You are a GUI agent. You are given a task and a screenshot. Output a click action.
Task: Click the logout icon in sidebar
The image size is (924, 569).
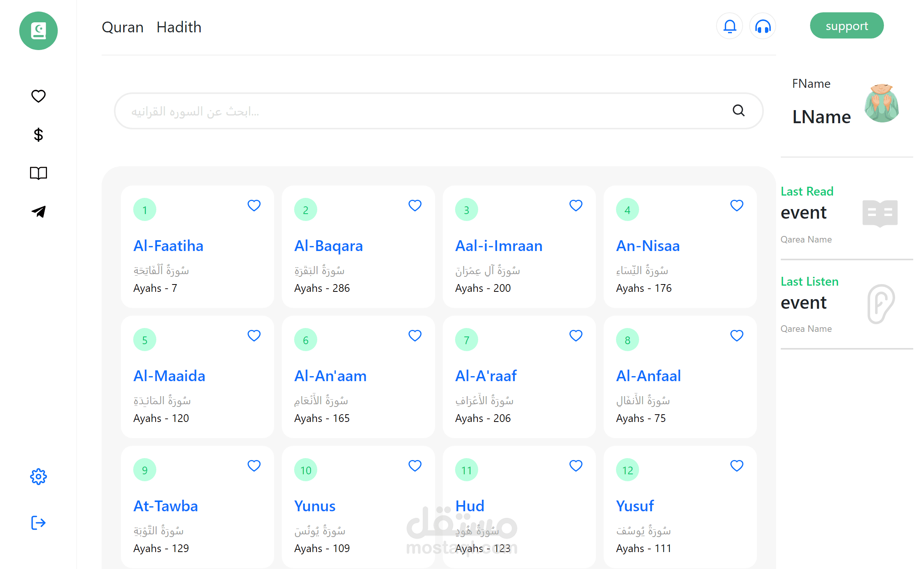[x=38, y=523]
